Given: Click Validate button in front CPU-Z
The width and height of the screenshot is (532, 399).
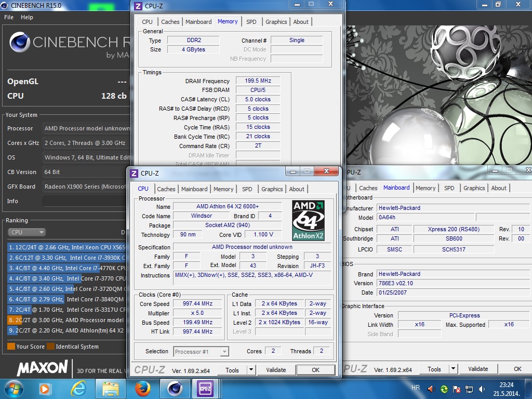Looking at the screenshot, I should pos(276,370).
